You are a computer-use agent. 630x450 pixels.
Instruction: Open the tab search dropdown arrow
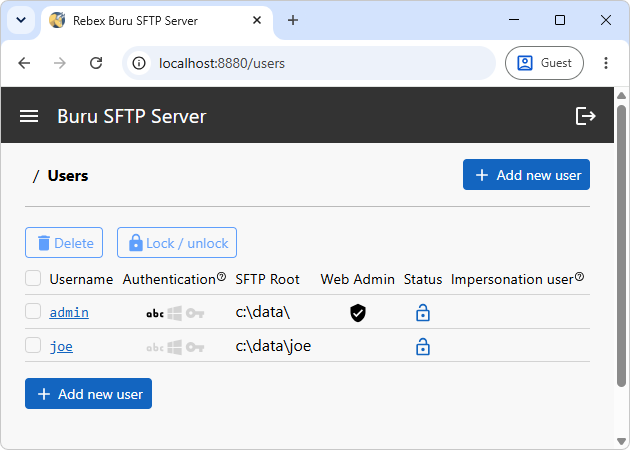[21, 20]
